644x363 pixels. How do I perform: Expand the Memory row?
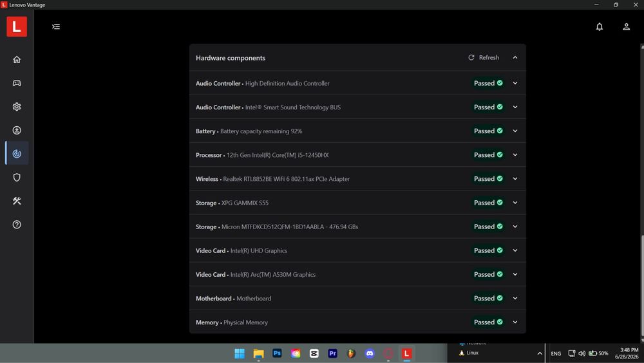[x=515, y=322]
